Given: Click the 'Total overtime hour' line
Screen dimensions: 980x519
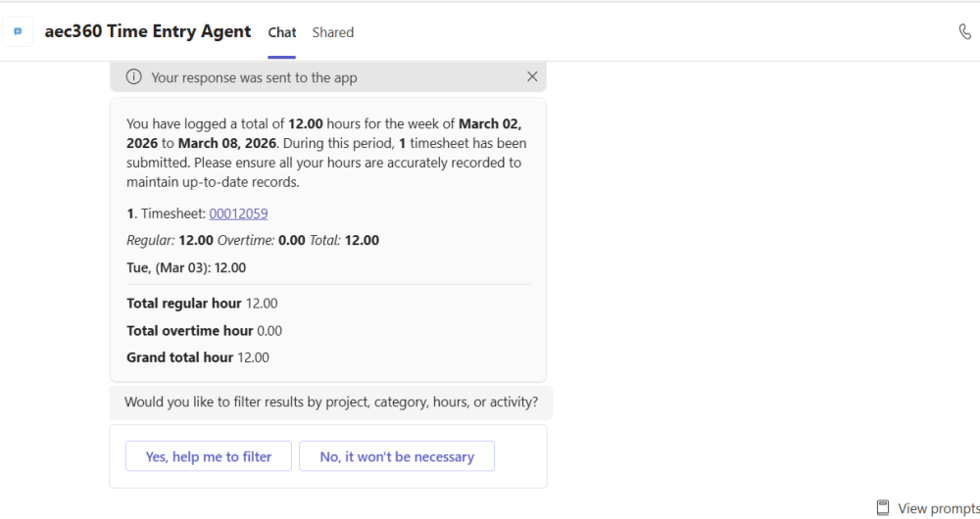Looking at the screenshot, I should (204, 331).
